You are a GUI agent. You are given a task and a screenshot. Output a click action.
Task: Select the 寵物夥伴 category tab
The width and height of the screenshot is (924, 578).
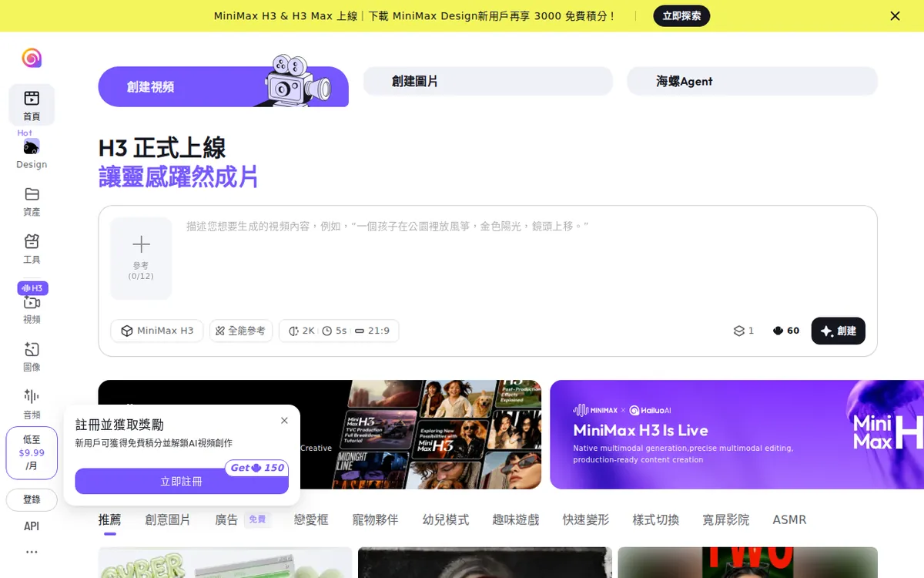coord(376,520)
